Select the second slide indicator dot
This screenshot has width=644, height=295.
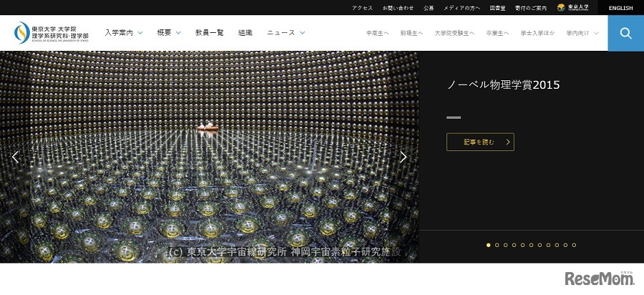497,246
